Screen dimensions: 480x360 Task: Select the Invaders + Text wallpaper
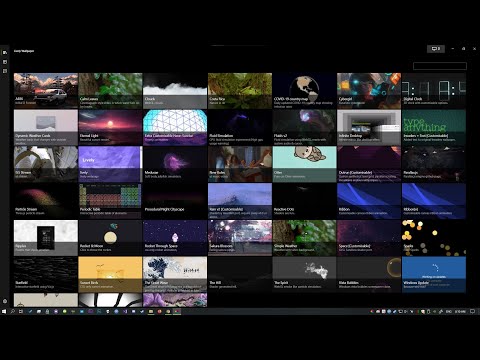pos(434,127)
